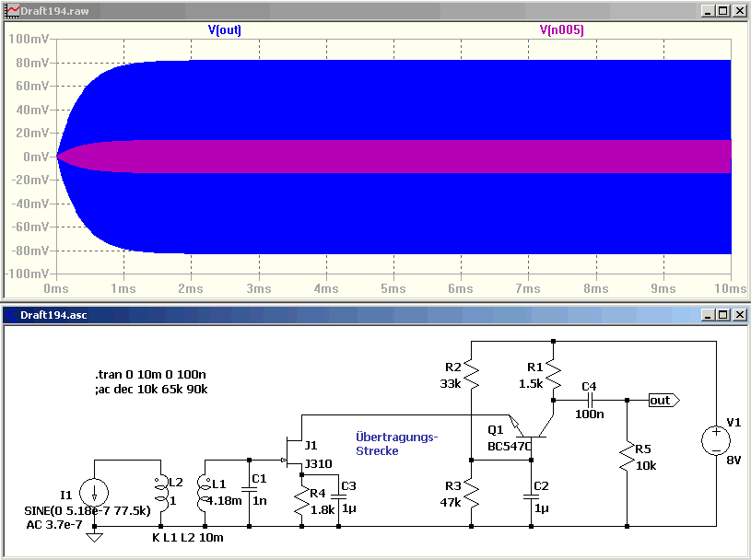The width and height of the screenshot is (751, 560).
Task: Select the BC547C transistor Q1
Action: (x=531, y=429)
